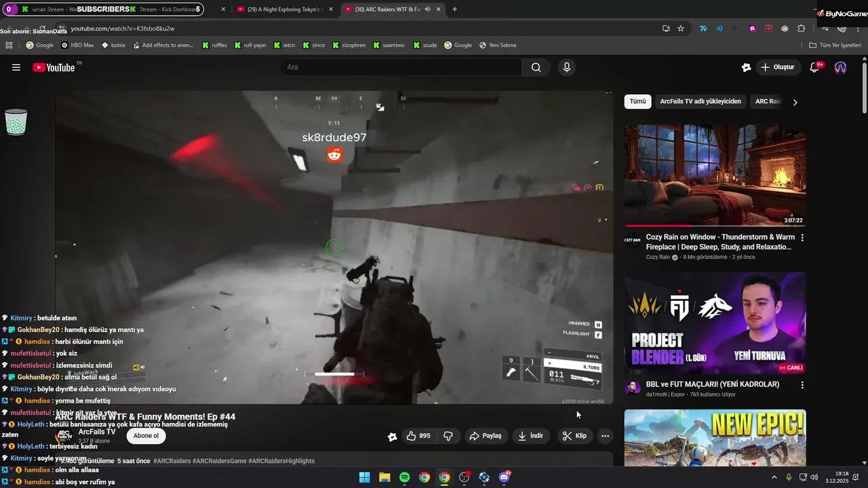Open the wtcn Kick bookmark
The image size is (868, 488).
[x=285, y=45]
